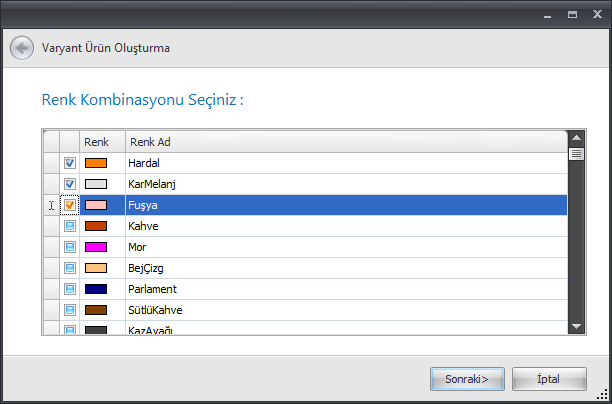Click the back arrow icon
This screenshot has width=612, height=404.
(21, 48)
